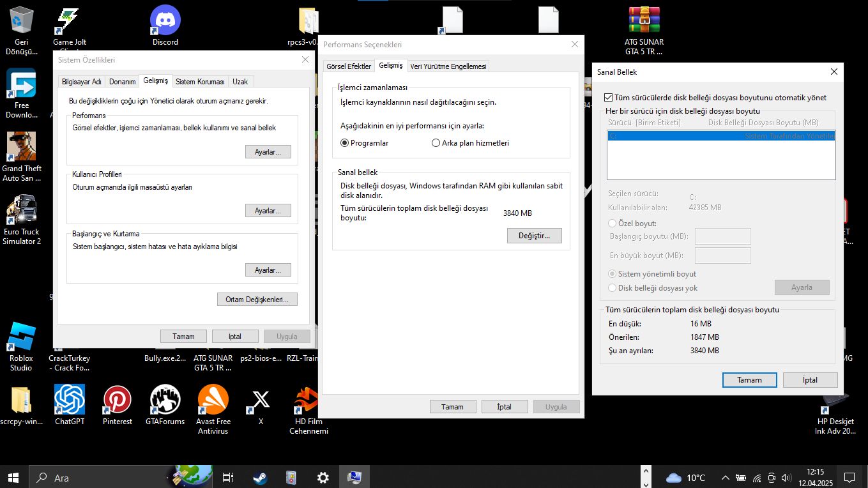Open Ortam Değişkenleri (environment variables)
The width and height of the screenshot is (868, 488).
pos(257,300)
